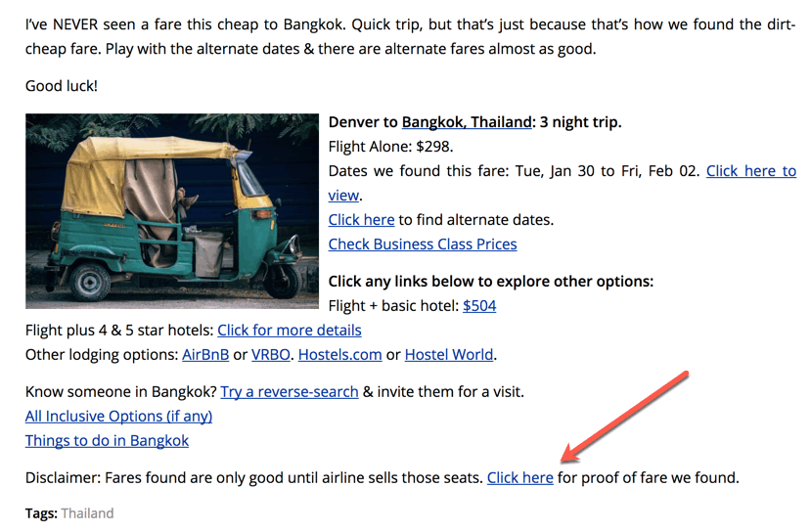The image size is (811, 532).
Task: Click 'Click here' for proof of fare
Action: pyautogui.click(x=520, y=478)
